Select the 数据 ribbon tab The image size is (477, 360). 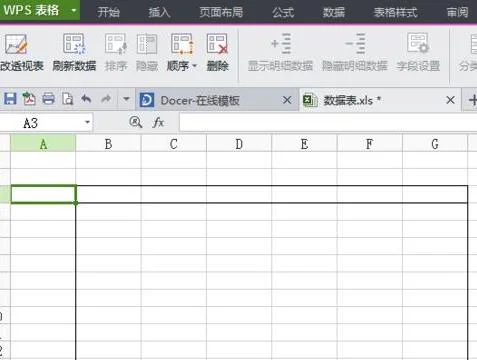tap(333, 12)
